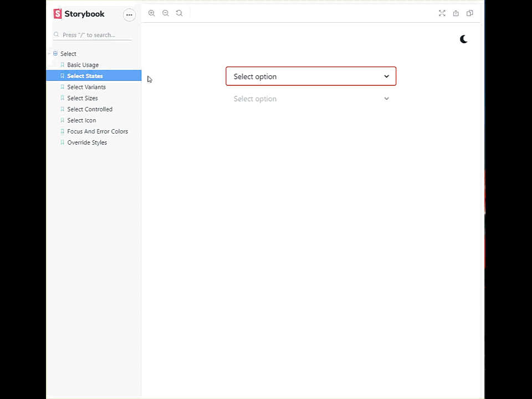Screen dimensions: 532x399
Task: Click the copy canvas link icon
Action: click(x=469, y=13)
